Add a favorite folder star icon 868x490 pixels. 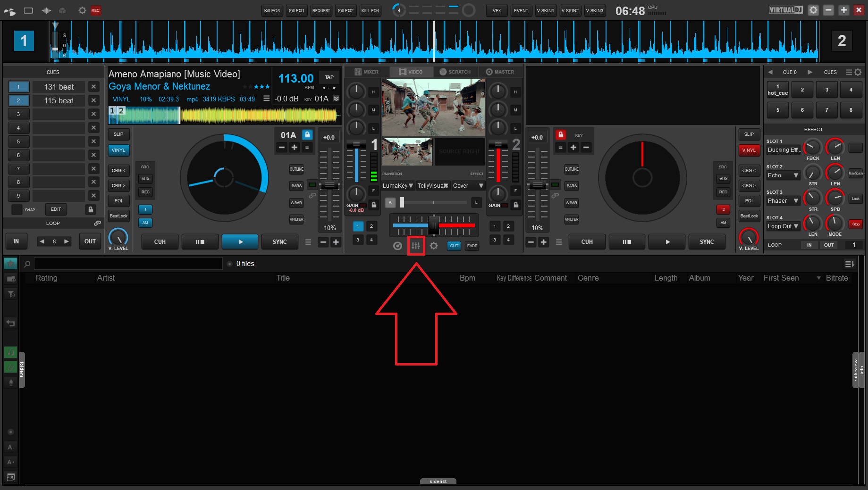tap(10, 264)
